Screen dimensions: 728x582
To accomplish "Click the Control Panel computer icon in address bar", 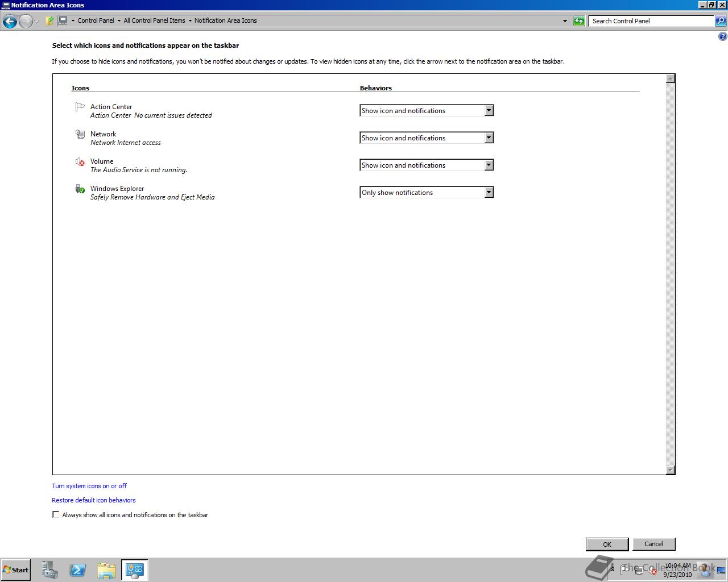I will point(63,20).
